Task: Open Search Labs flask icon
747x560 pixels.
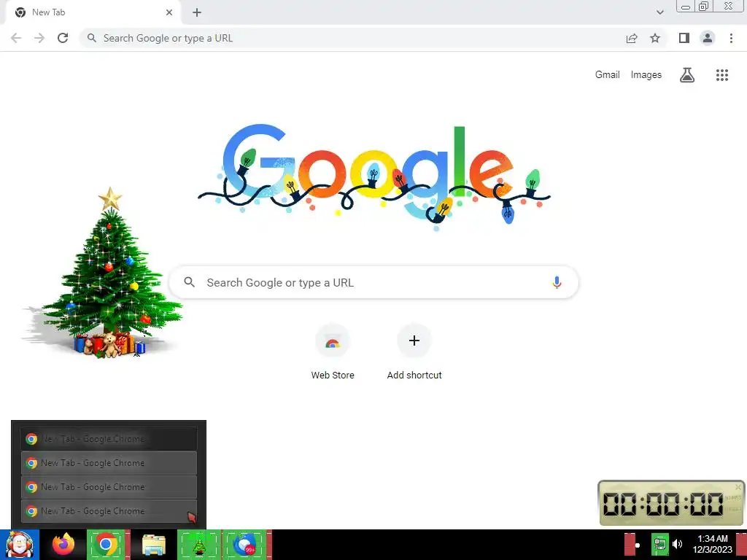Action: (687, 75)
